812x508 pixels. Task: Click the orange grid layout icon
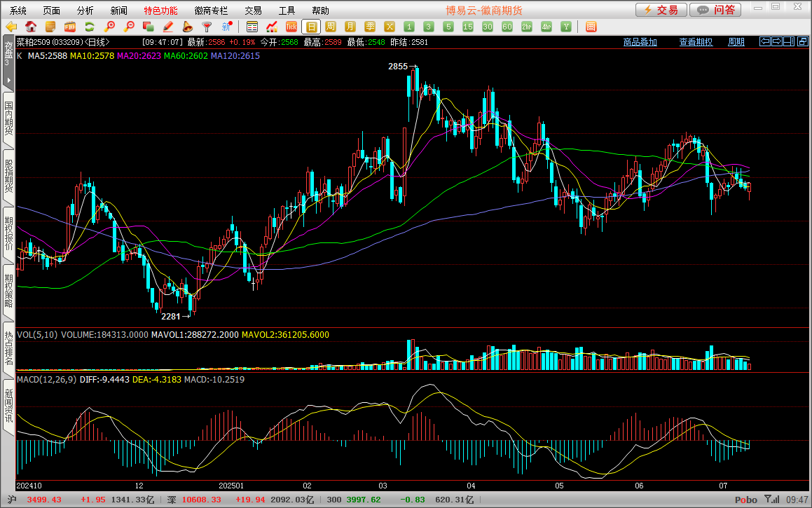click(x=591, y=27)
